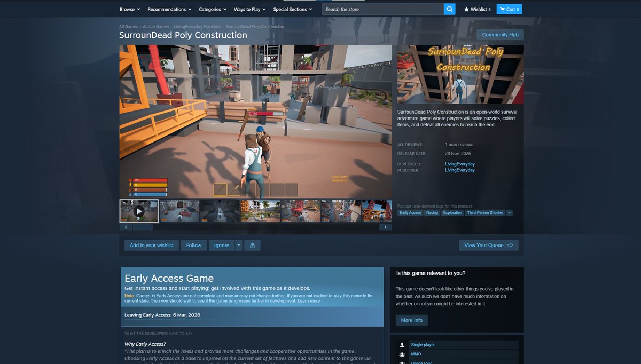Click the Follow button
Image resolution: width=641 pixels, height=364 pixels.
click(x=194, y=246)
